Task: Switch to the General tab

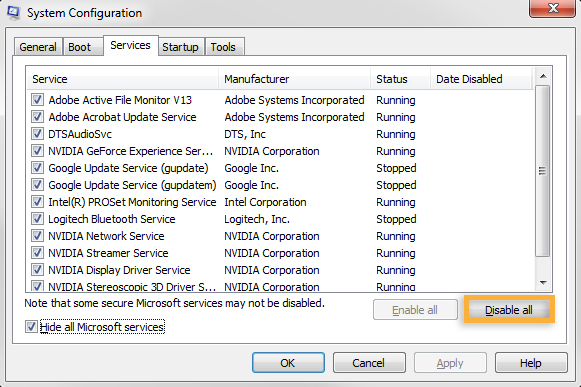Action: (38, 47)
